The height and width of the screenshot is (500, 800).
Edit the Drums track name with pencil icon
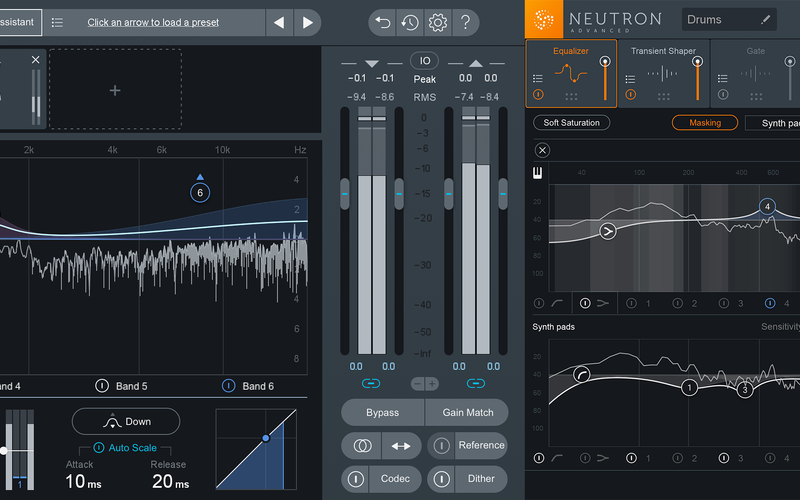765,19
